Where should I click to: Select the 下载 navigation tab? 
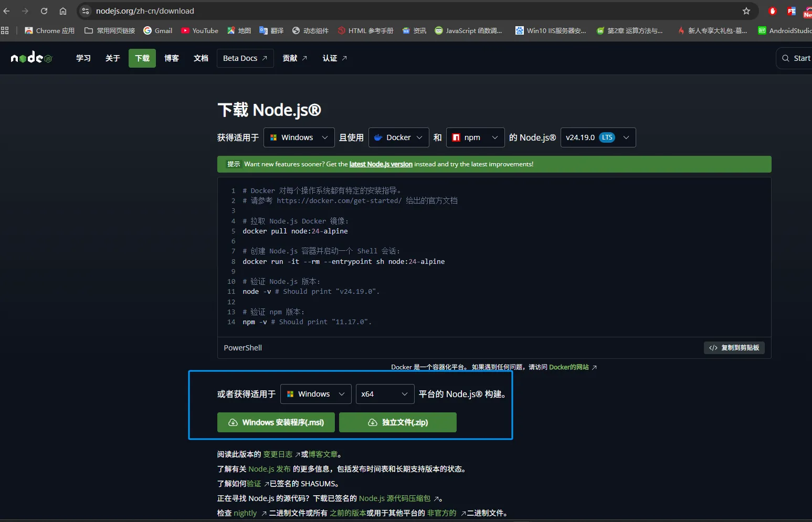pos(142,58)
